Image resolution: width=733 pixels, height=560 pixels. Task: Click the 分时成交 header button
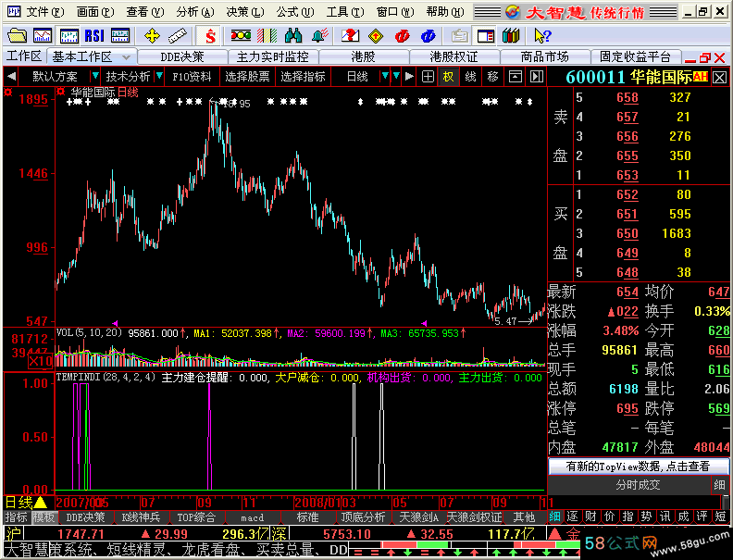638,485
